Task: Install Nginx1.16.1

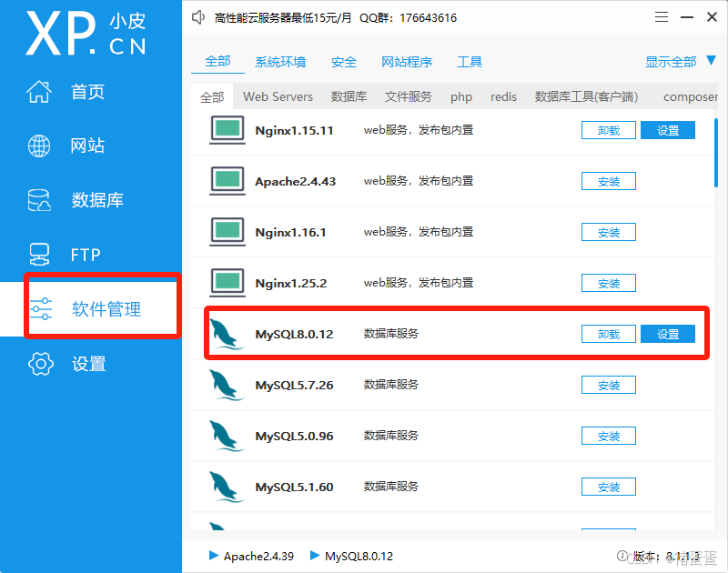Action: (609, 233)
